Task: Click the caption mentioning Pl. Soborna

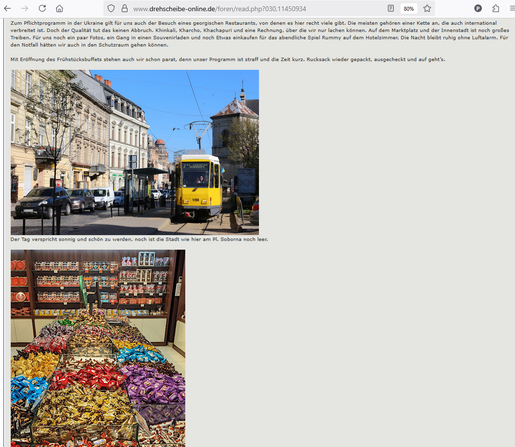Action: tap(139, 239)
